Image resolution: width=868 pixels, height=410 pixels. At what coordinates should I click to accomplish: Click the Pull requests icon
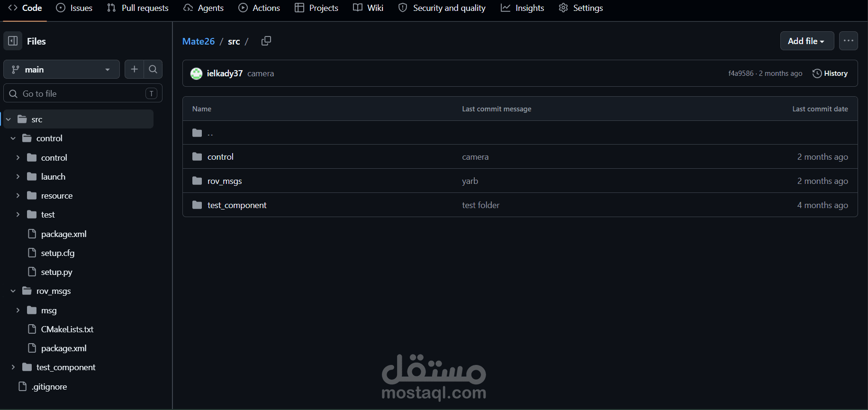(x=111, y=8)
